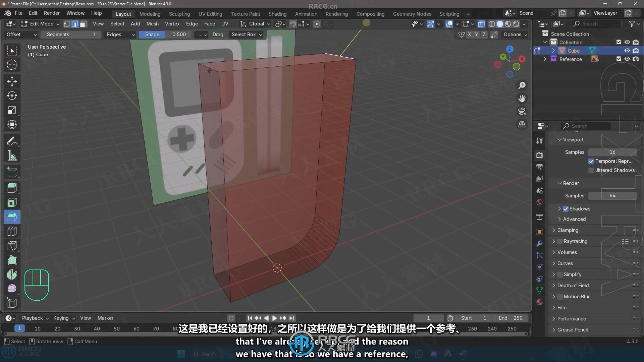Toggle camera view gizmo

pyautogui.click(x=522, y=111)
